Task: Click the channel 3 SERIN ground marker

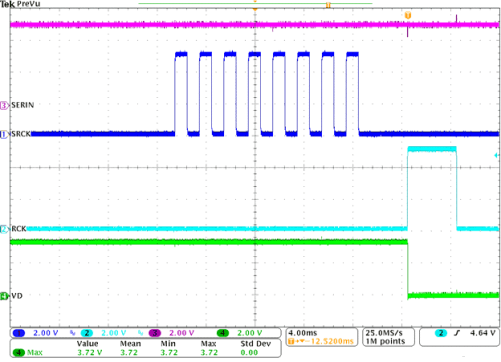Action: pos(4,106)
